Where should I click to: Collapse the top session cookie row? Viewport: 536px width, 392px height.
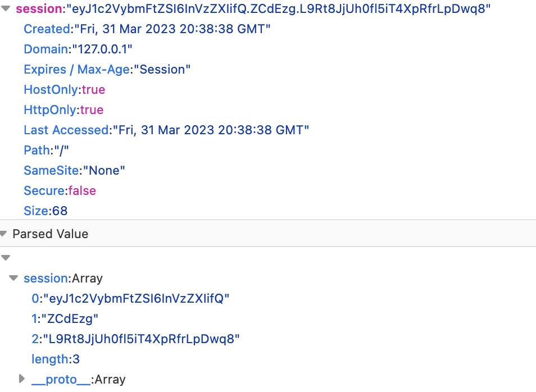[x=5, y=9]
